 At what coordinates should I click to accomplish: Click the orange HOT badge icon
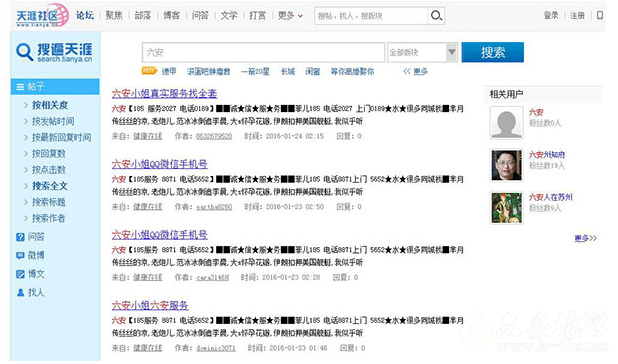click(x=149, y=71)
